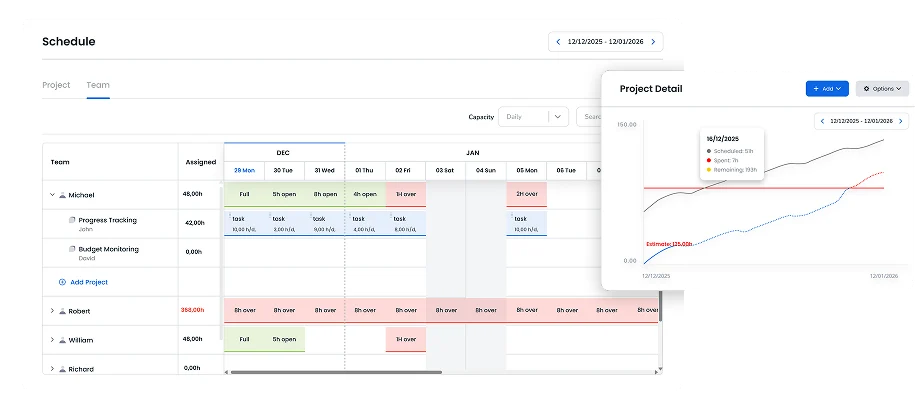Click Michael's 2H over cell on 05 Mon

tap(526, 194)
